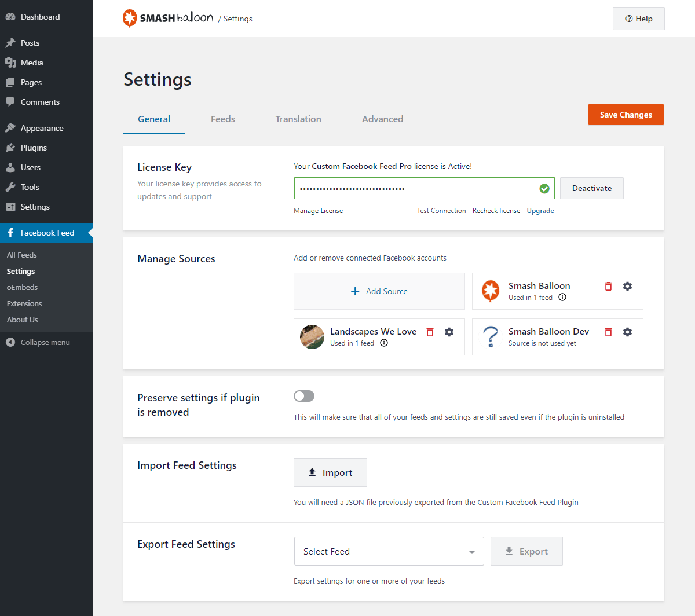The image size is (695, 616).
Task: Open settings gear for Smash Balloon source
Action: tap(627, 286)
